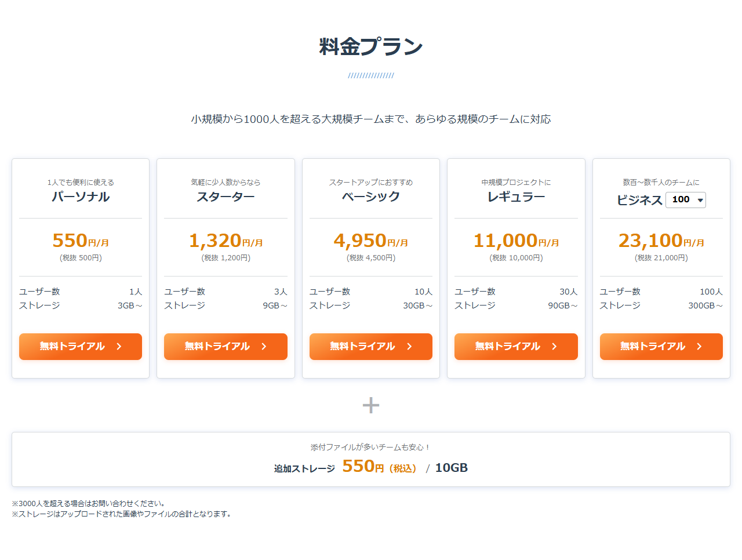Image resolution: width=742 pixels, height=560 pixels.
Task: Click the 添付ファイルが多いチームも安心！ text
Action: point(371,447)
